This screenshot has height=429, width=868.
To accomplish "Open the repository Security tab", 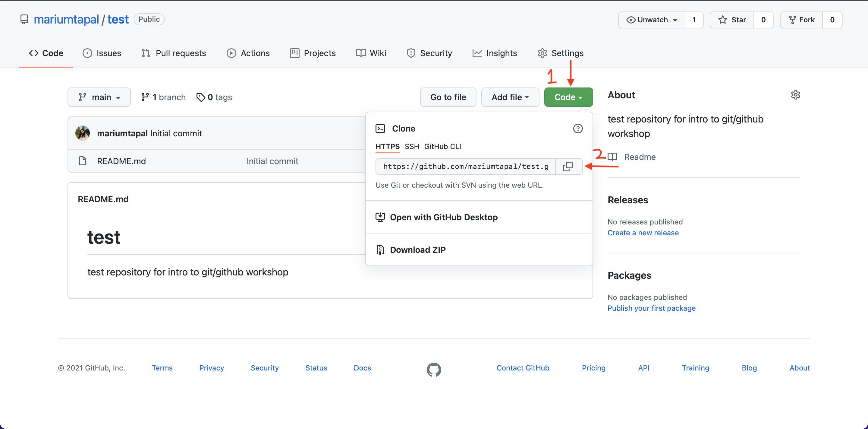I will [429, 53].
